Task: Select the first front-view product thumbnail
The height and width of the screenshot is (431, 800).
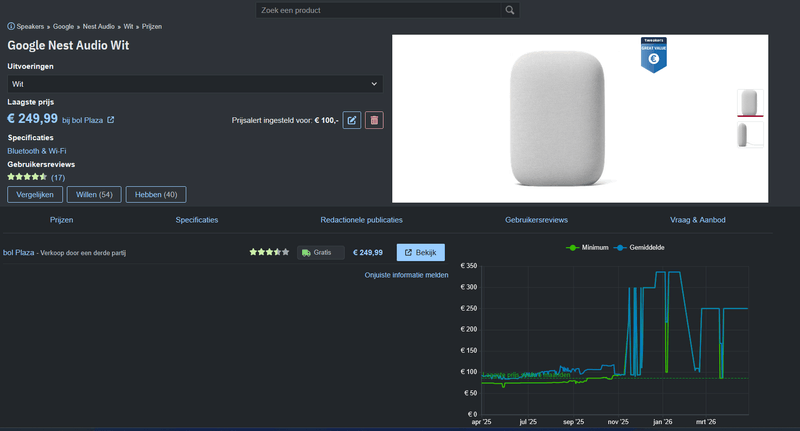Action: (x=750, y=103)
